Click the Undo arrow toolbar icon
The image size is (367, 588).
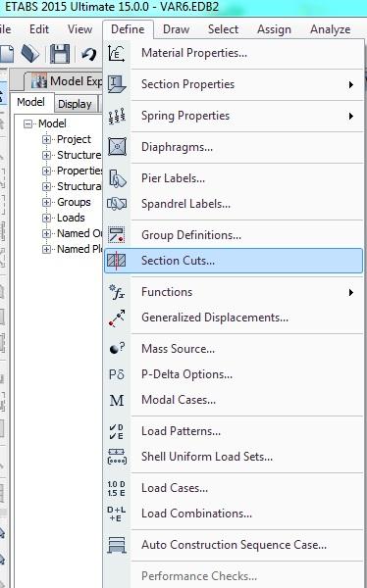tap(89, 54)
